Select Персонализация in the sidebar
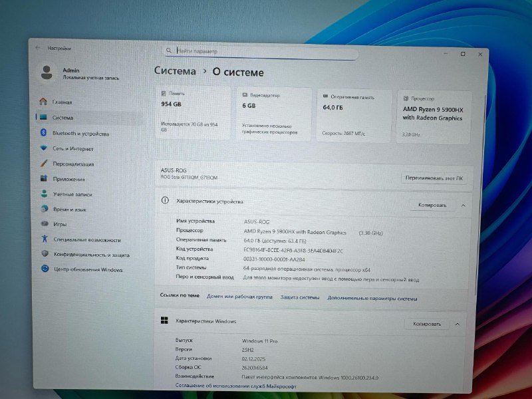The image size is (532, 399). 73,164
